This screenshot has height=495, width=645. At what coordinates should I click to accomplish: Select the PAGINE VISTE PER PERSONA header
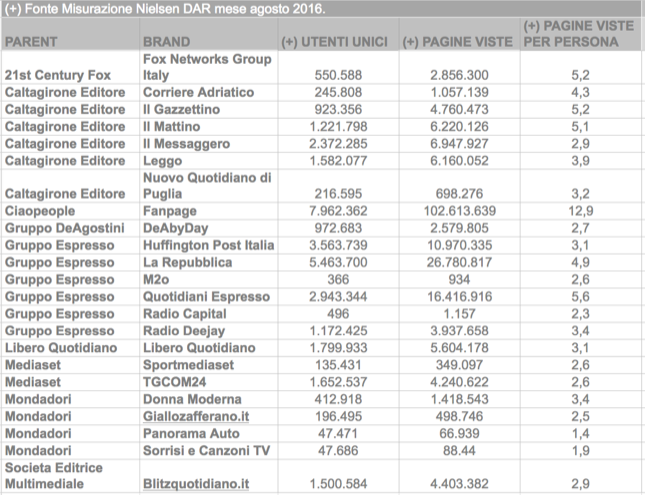[x=578, y=34]
